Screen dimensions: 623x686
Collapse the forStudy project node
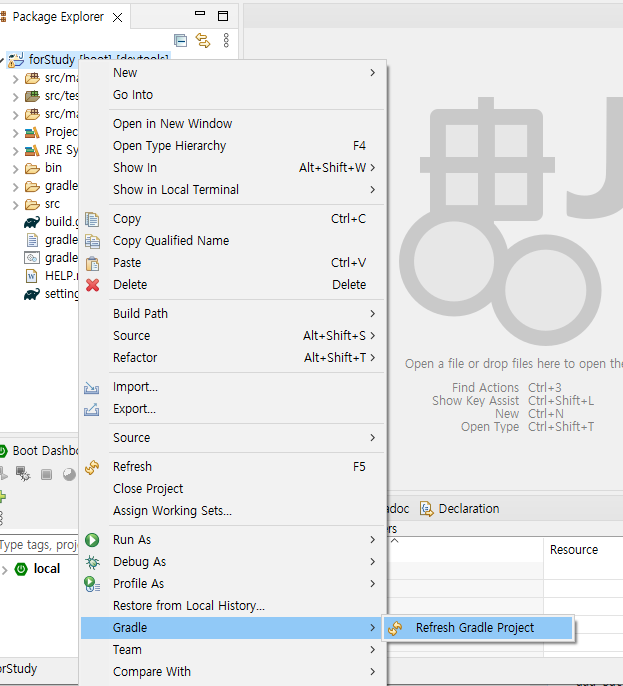coord(2,60)
